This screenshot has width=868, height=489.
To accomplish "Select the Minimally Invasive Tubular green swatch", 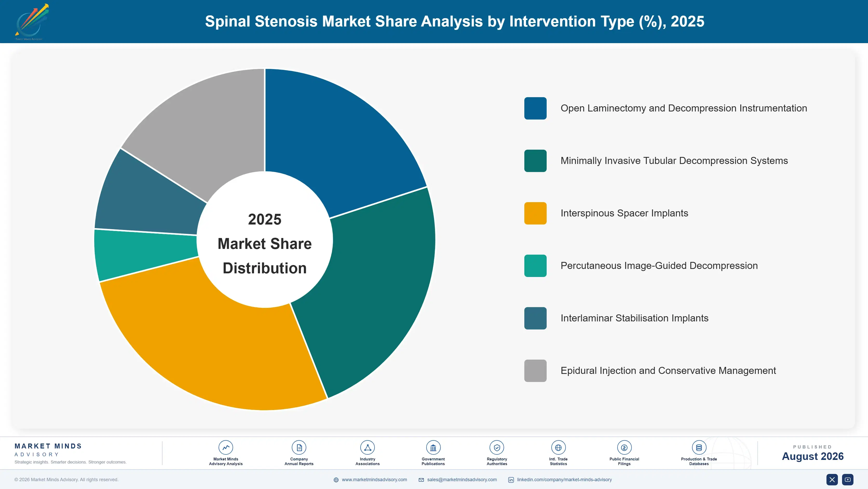I will coord(535,161).
